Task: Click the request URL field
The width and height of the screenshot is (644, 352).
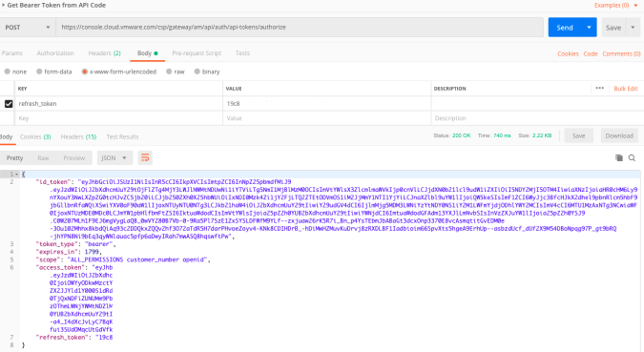Action: (x=300, y=27)
